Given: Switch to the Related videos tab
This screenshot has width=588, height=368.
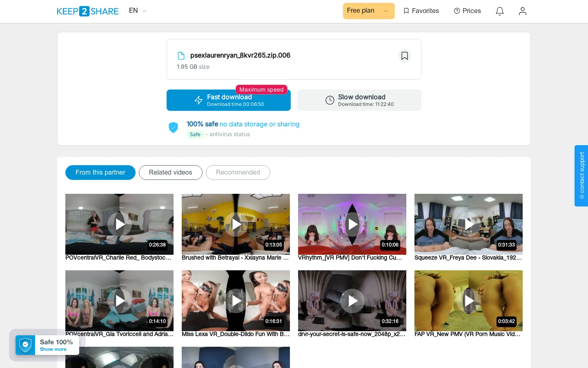Looking at the screenshot, I should point(171,173).
